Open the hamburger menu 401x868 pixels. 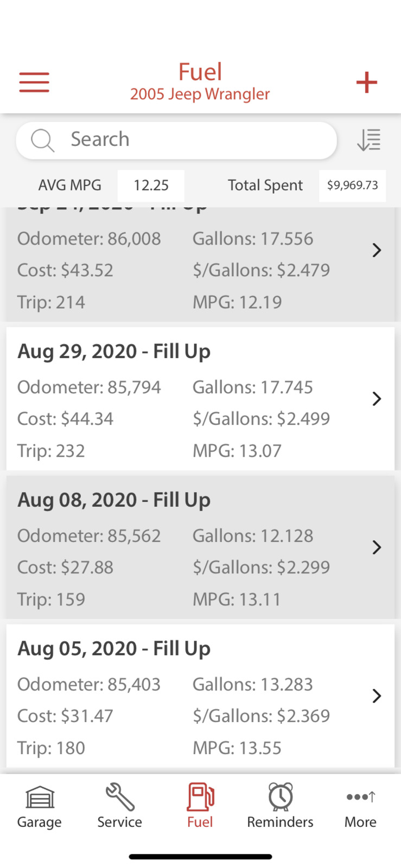[34, 82]
